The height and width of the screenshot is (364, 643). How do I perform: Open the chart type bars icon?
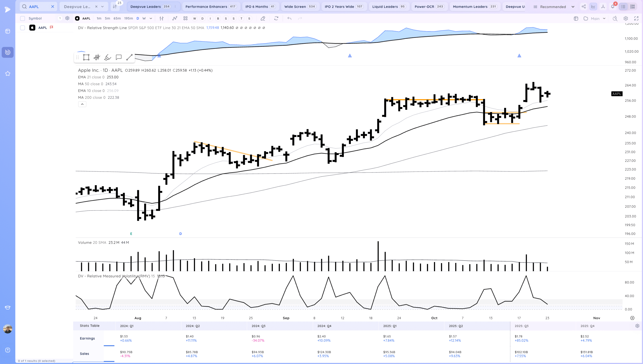coord(162,18)
